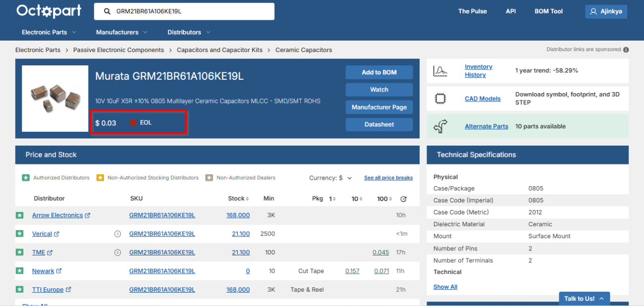
Task: Click TME price 0.045 link
Action: [381, 253]
